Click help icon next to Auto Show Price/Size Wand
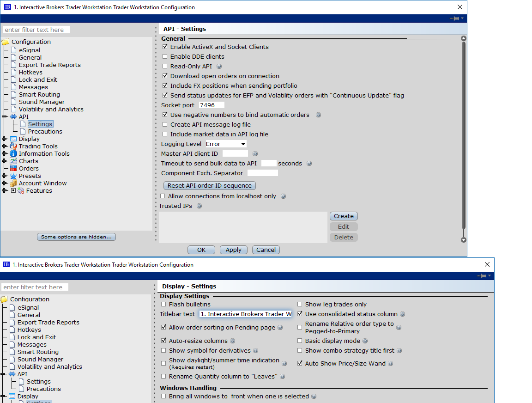The height and width of the screenshot is (403, 532). pos(391,364)
